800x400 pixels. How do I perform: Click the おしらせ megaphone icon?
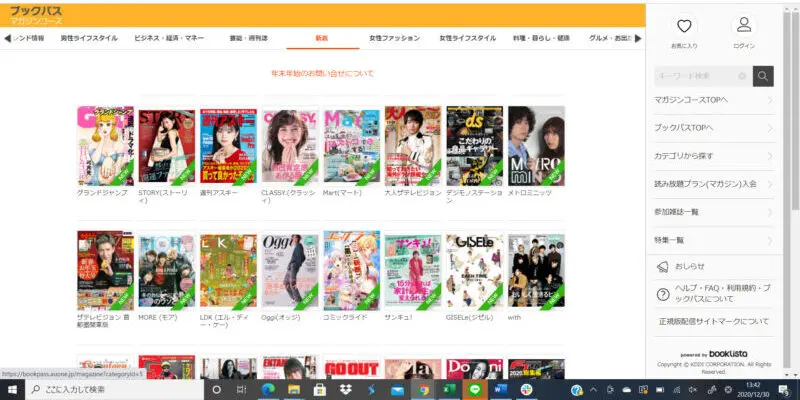(662, 267)
